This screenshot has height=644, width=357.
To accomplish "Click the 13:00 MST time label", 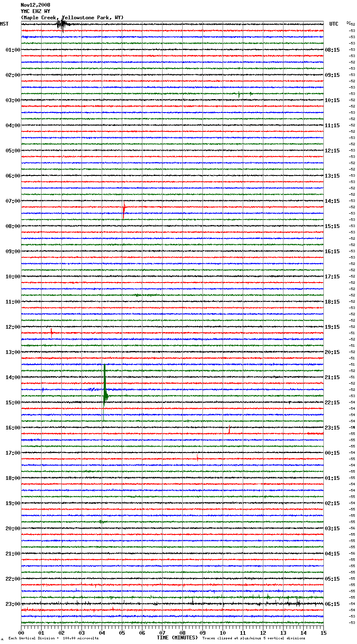I will pyautogui.click(x=13, y=352).
